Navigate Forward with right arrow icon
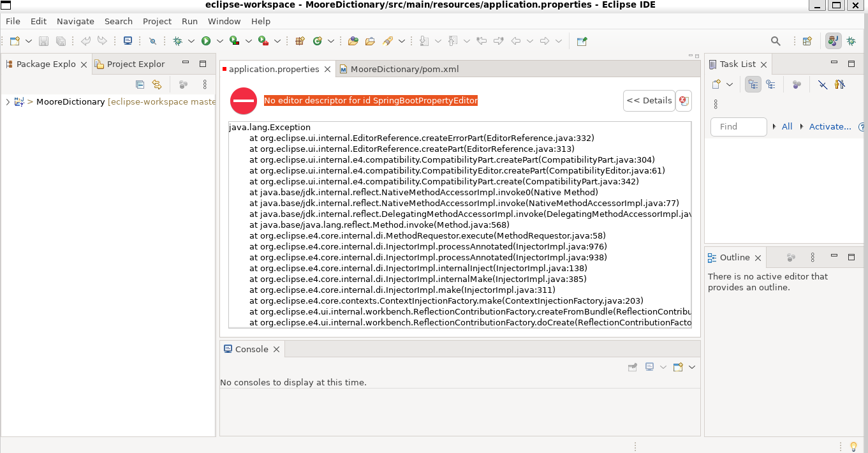Viewport: 868px width, 453px height. [x=545, y=41]
